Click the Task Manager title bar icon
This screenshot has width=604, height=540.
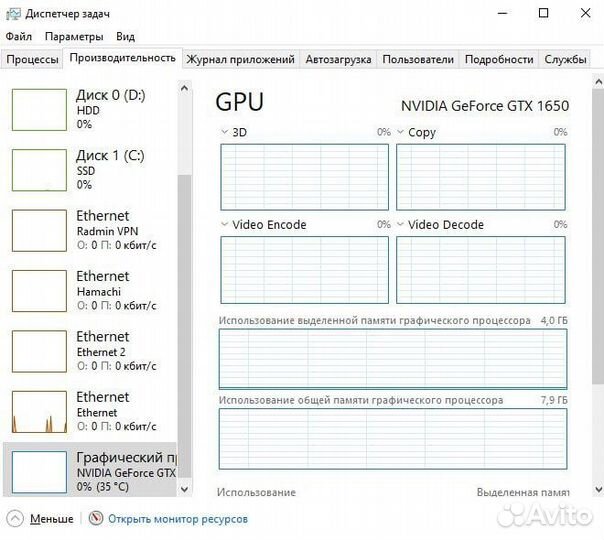[x=13, y=14]
